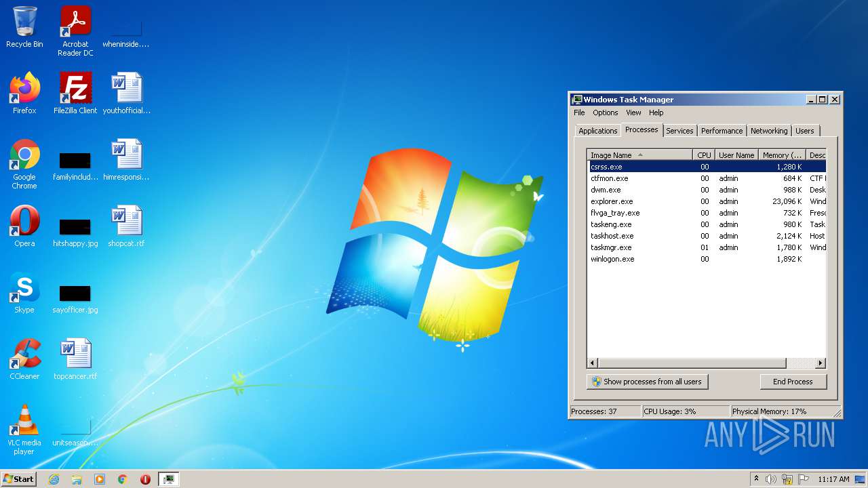Image resolution: width=868 pixels, height=488 pixels.
Task: Open Internet Explorer from taskbar
Action: point(54,479)
